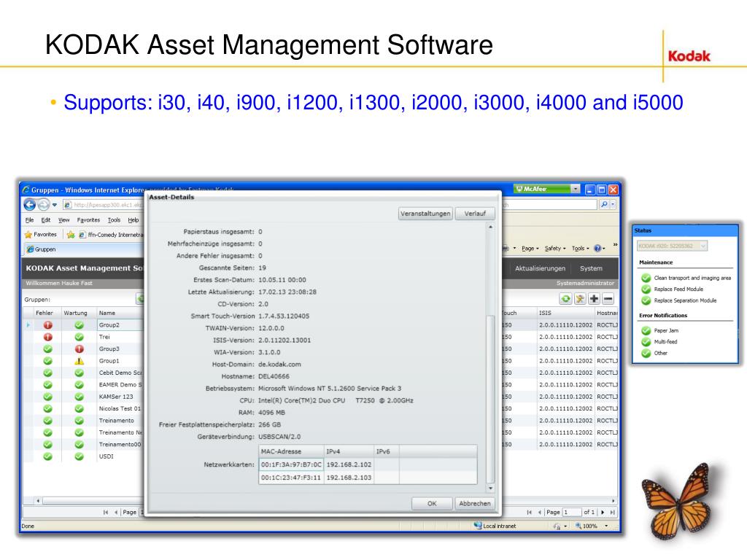Viewport: 747px width, 560px height.
Task: Click the yellow edit group icon
Action: click(x=580, y=298)
